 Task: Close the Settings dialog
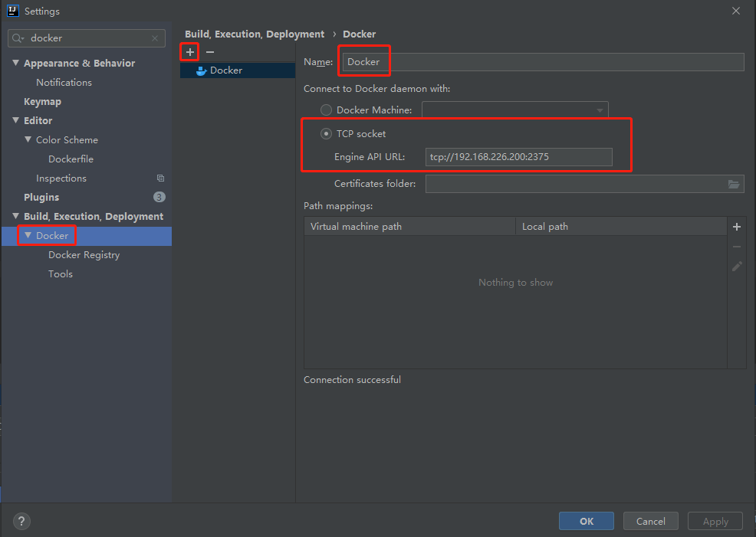(x=736, y=11)
